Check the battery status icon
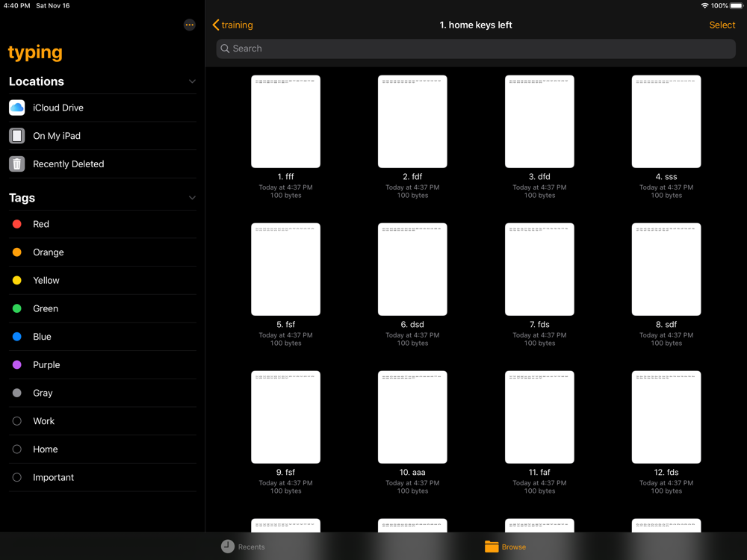This screenshot has width=747, height=560. tap(736, 6)
